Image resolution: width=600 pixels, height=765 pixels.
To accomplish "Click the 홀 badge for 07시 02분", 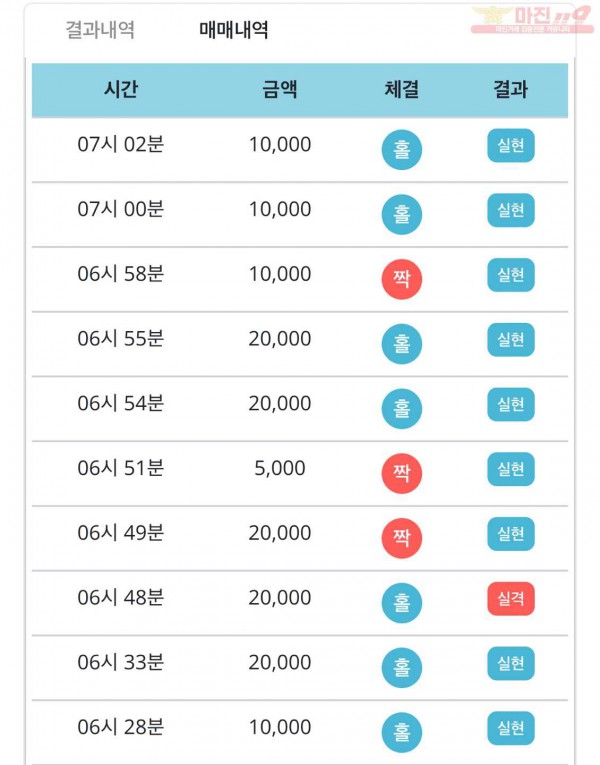I will pyautogui.click(x=401, y=149).
